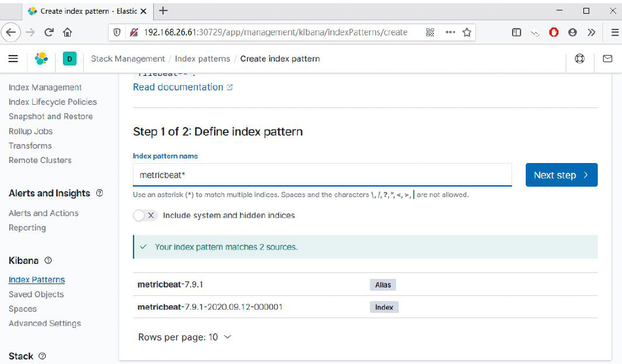Open Remote Clusters in sidebar
This screenshot has height=364, width=622.
[x=40, y=160]
